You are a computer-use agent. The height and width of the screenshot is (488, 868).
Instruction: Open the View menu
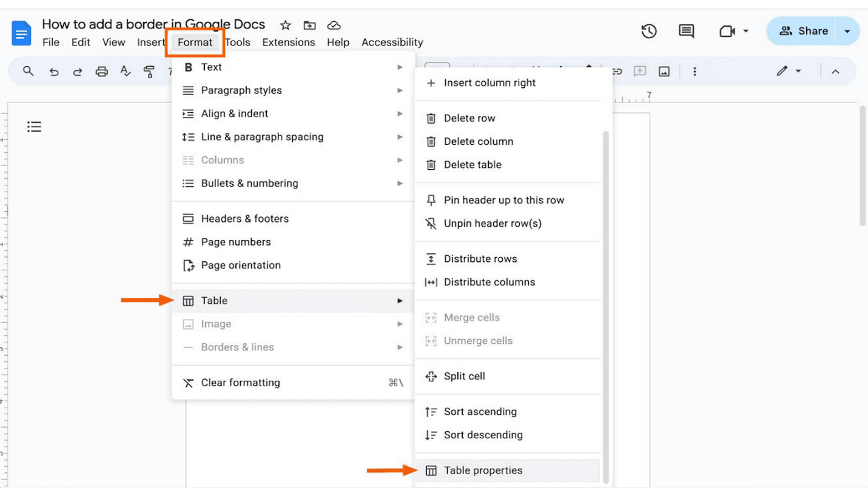[x=113, y=42]
